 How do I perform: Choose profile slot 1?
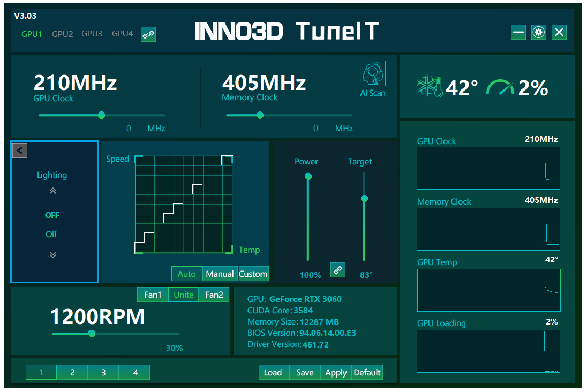[41, 372]
